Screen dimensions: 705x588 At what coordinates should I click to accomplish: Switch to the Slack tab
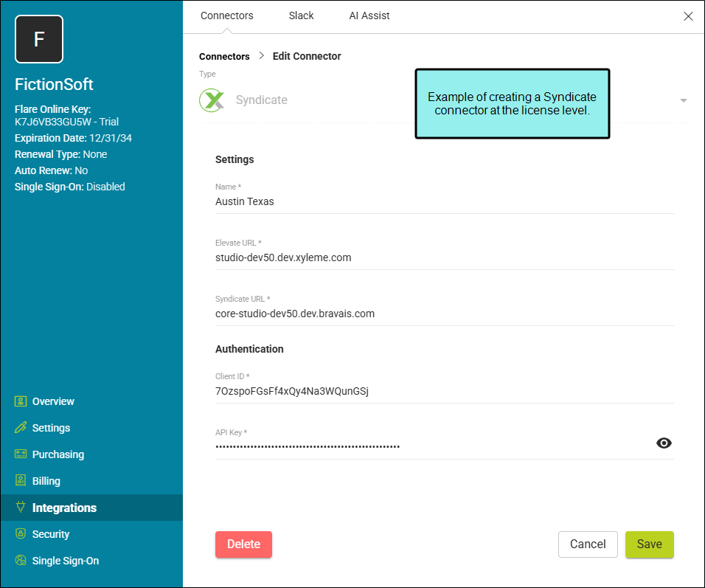tap(301, 15)
